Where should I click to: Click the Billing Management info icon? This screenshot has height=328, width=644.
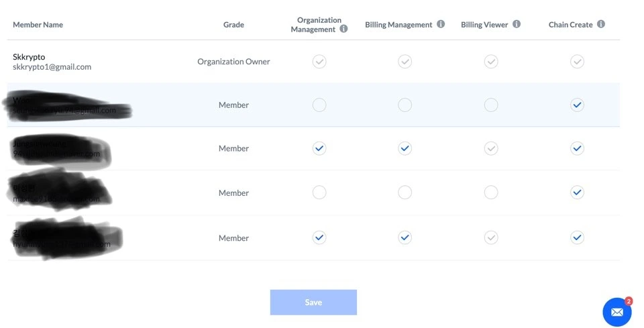(x=441, y=24)
